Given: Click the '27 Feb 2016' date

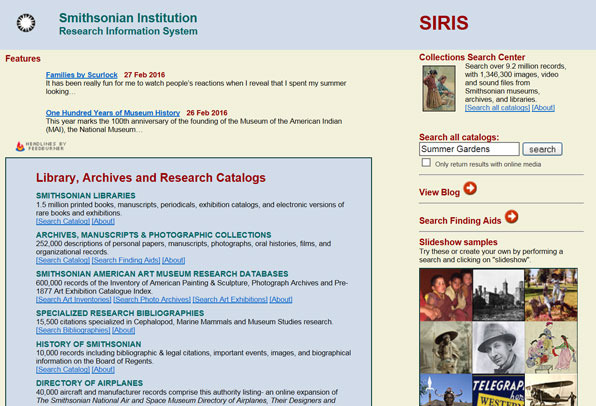Looking at the screenshot, I should click(x=144, y=75).
